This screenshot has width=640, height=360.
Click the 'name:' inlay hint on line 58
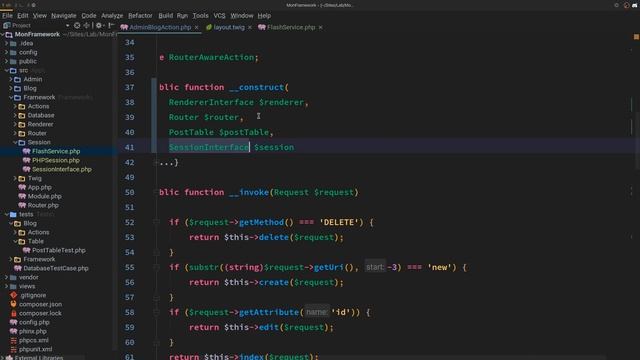click(317, 312)
